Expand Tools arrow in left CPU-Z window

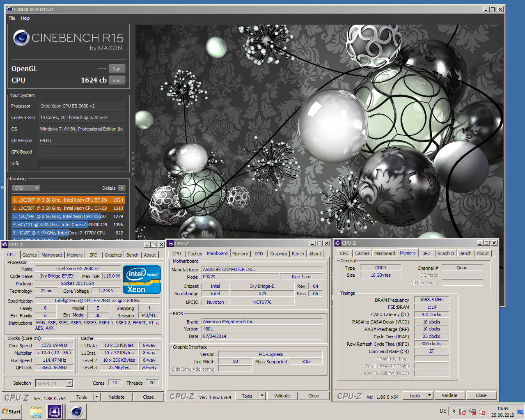point(97,397)
